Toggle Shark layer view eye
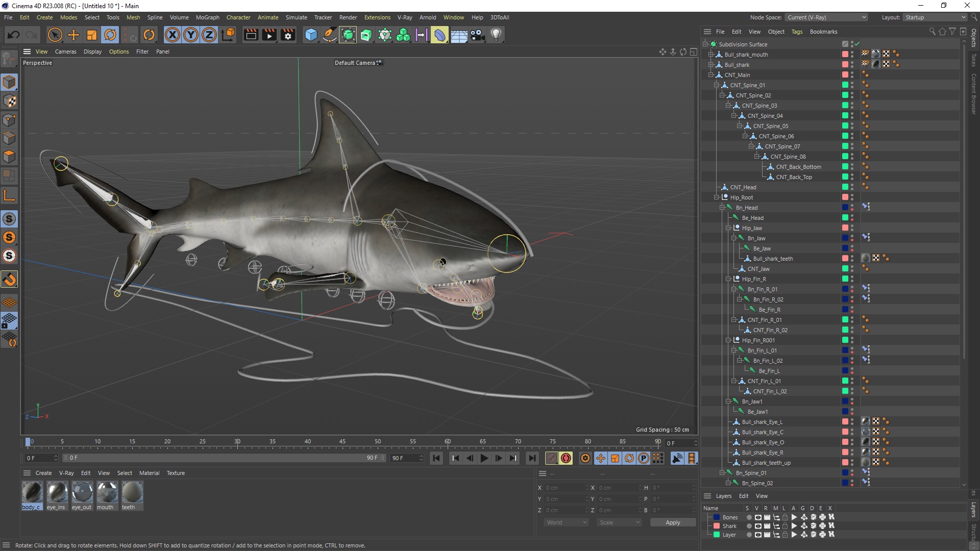Screen dimensions: 980x551 (x=758, y=526)
